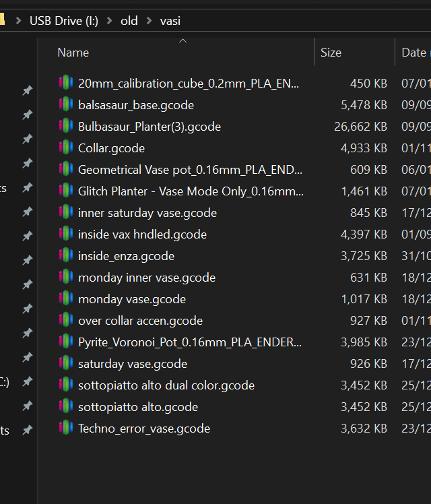Open the chevron after USB Drive (I:)
This screenshot has height=504, width=431.
(109, 21)
